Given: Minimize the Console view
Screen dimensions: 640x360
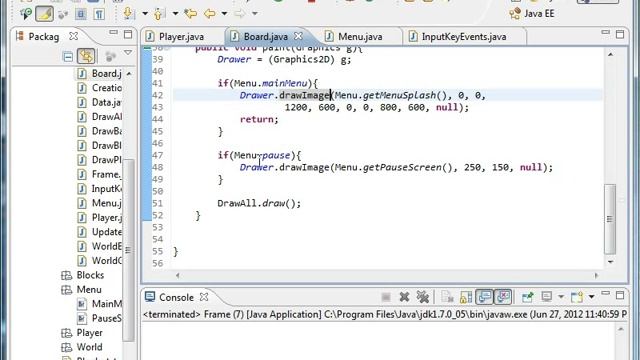Looking at the screenshot, I should pos(605,293).
